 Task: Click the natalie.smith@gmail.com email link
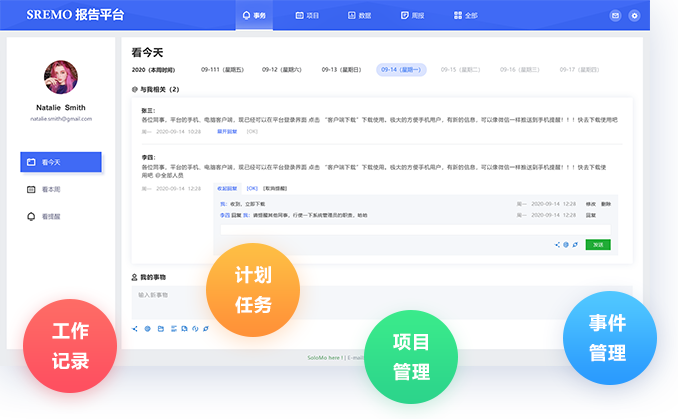pyautogui.click(x=61, y=118)
